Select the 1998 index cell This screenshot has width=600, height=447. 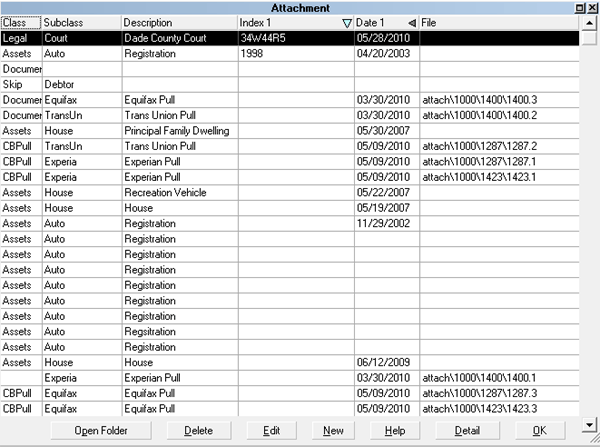(296, 54)
